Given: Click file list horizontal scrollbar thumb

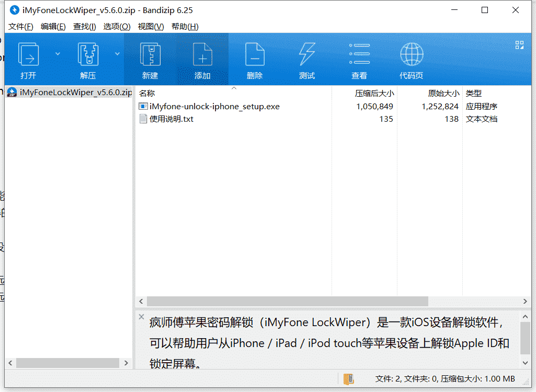Looking at the screenshot, I should click(x=288, y=301).
